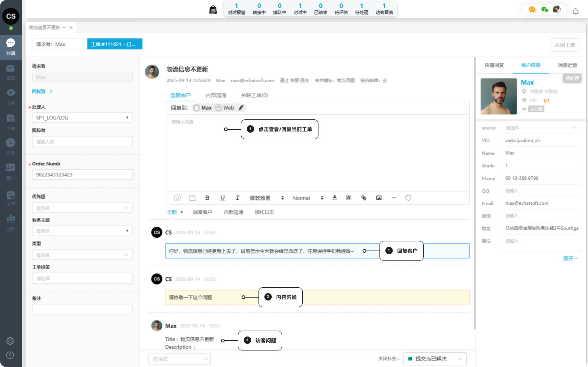Open the 应用宏 macro dropdown
Screen dimensions: 588x367
(x=179, y=359)
